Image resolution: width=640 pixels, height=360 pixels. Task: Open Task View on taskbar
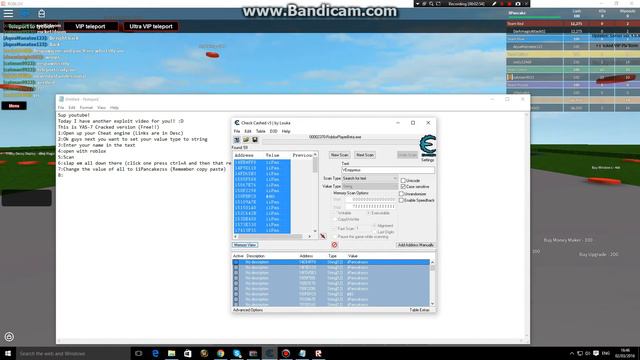139,353
